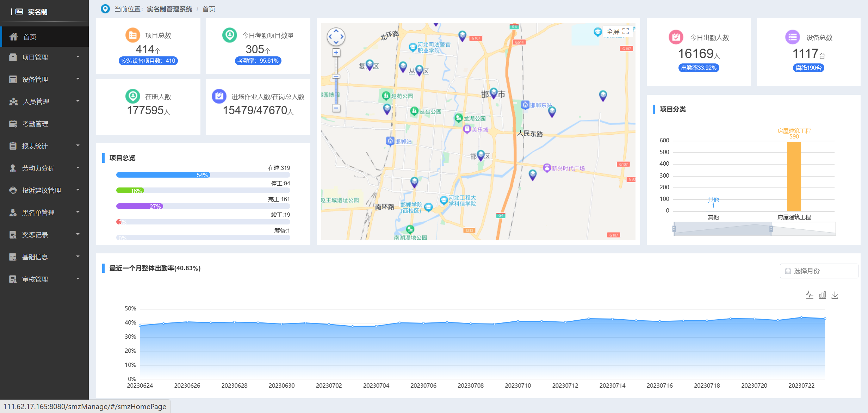Viewport: 868px width, 413px height.
Task: Expand the 设备管理 sidebar menu
Action: click(44, 79)
